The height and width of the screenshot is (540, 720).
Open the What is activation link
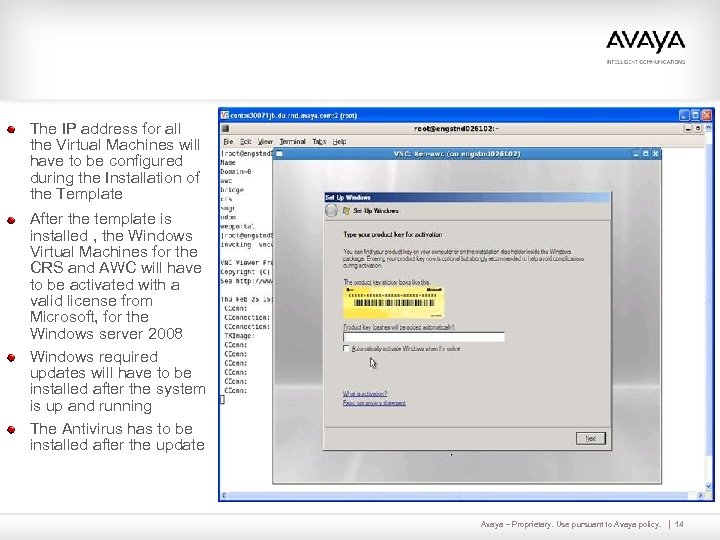(x=365, y=394)
